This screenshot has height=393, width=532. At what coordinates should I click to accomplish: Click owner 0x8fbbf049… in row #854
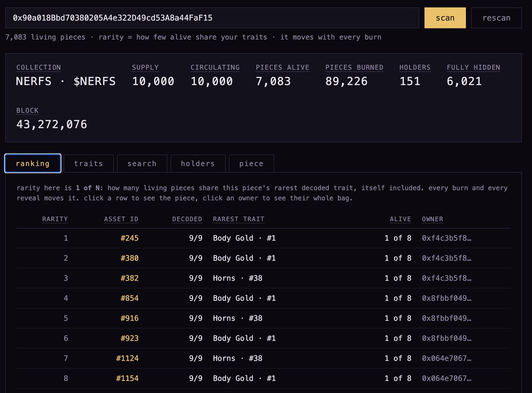coord(446,298)
